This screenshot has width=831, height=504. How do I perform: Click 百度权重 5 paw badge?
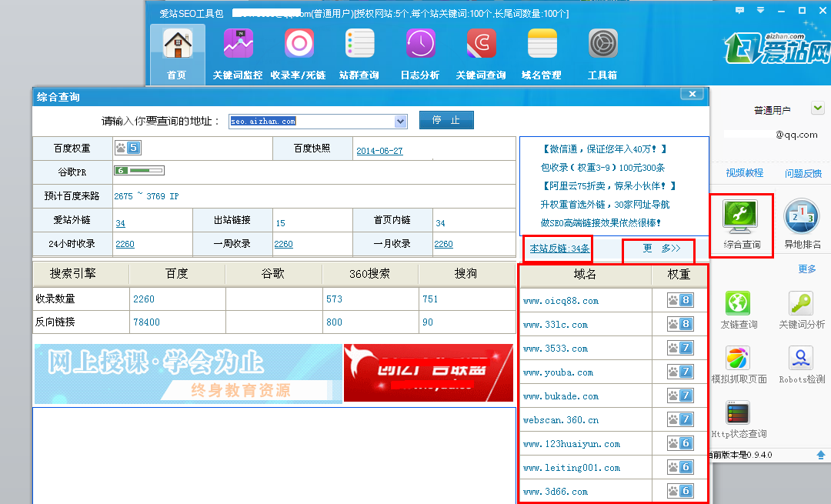[x=128, y=148]
